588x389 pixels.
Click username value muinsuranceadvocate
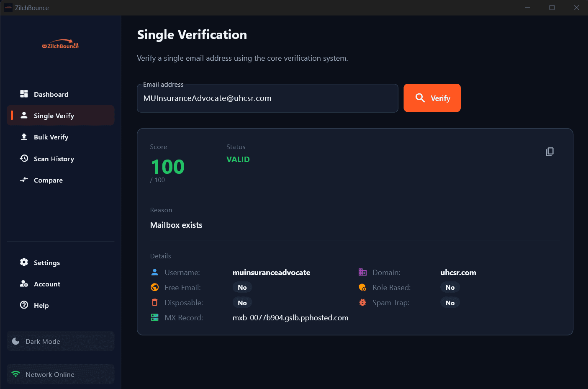click(x=272, y=273)
